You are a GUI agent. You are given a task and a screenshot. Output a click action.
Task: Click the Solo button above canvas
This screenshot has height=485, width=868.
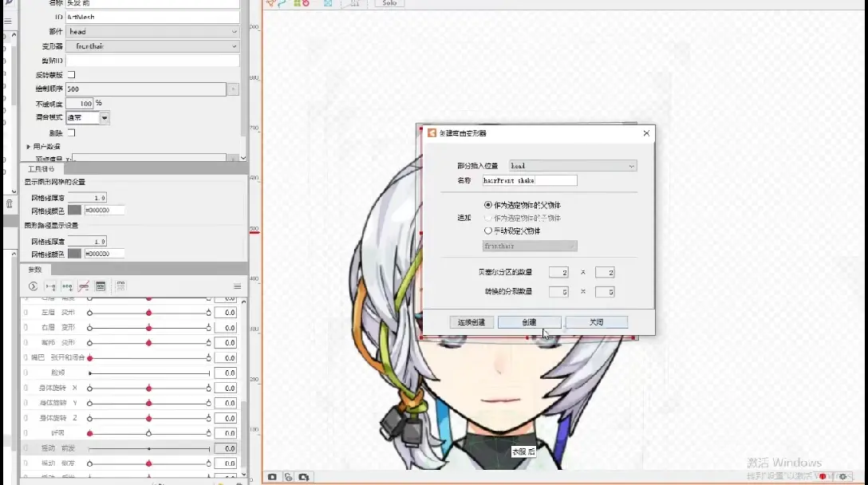pos(389,3)
